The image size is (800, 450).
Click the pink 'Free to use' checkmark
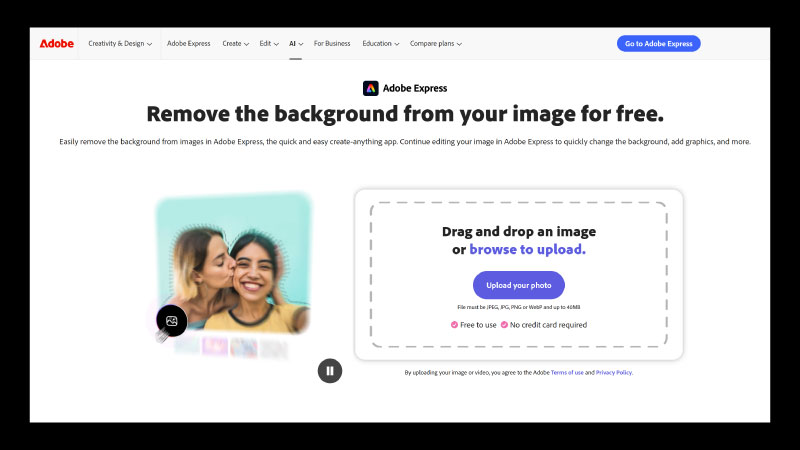pyautogui.click(x=453, y=325)
